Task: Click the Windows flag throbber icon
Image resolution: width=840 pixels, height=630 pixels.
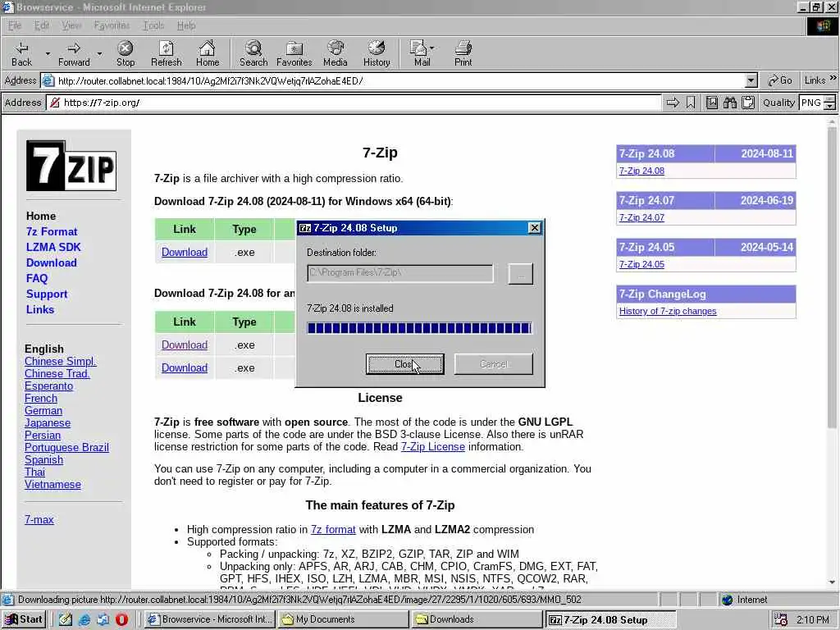Action: click(x=822, y=25)
